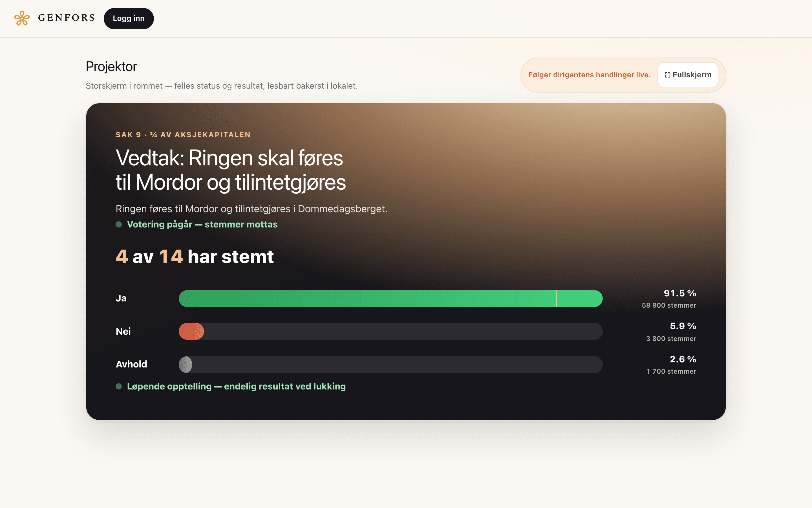Click the grey Avhold progress bar
Viewport: 812px width, 508px height.
[185, 365]
